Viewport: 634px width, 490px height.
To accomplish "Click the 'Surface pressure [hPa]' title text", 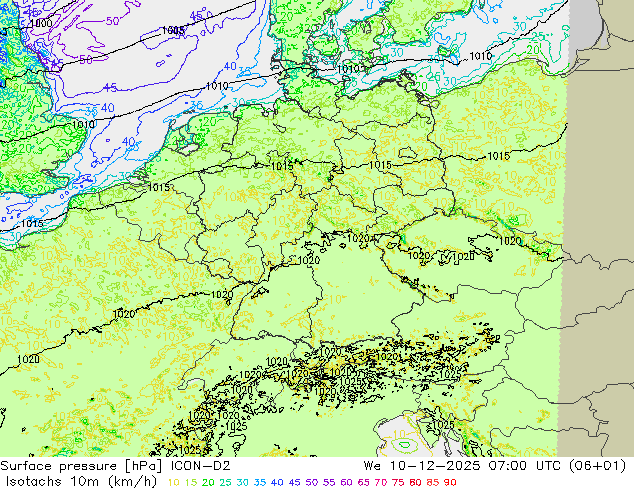I will click(x=81, y=466).
